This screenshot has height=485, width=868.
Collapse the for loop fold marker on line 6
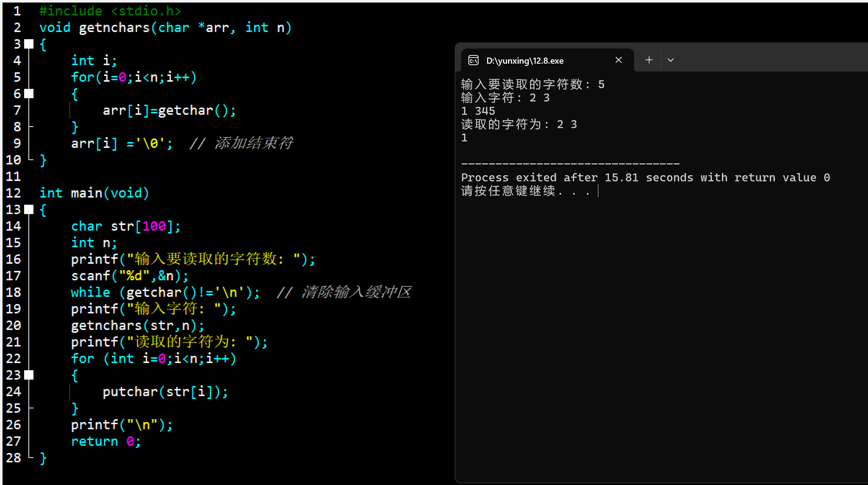coord(29,94)
